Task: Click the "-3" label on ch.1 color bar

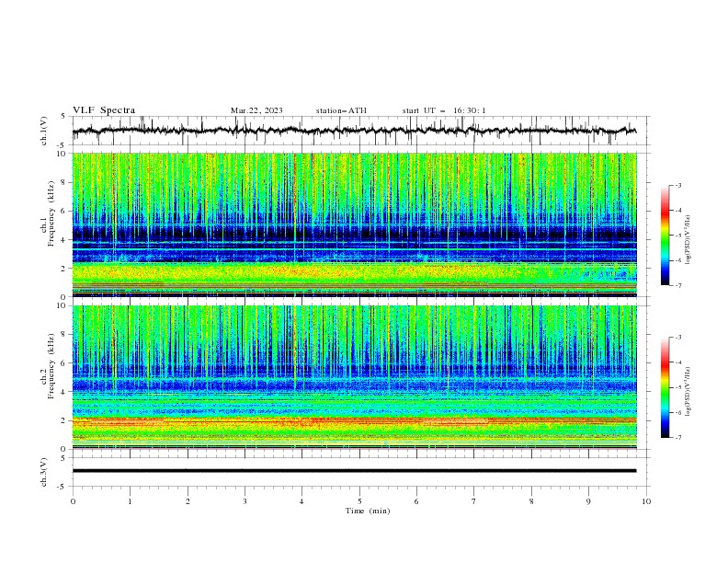Action: (677, 185)
